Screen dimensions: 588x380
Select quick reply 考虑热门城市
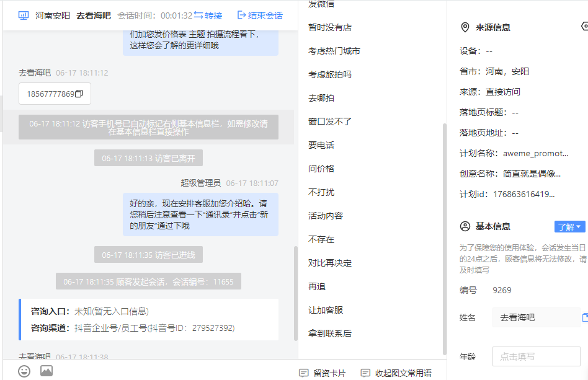pyautogui.click(x=334, y=51)
